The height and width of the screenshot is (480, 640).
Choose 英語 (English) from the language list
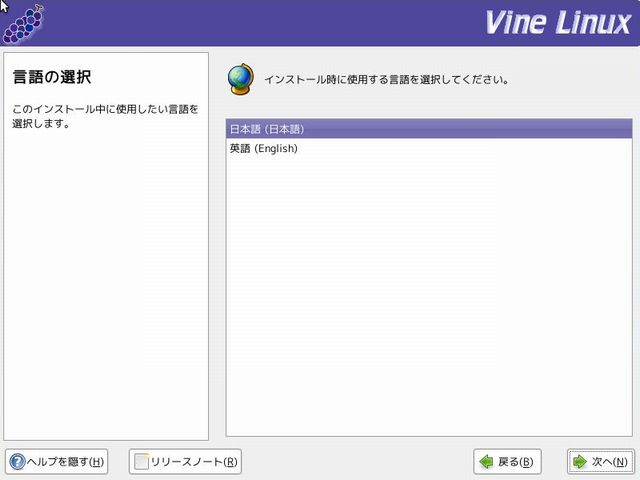(264, 149)
